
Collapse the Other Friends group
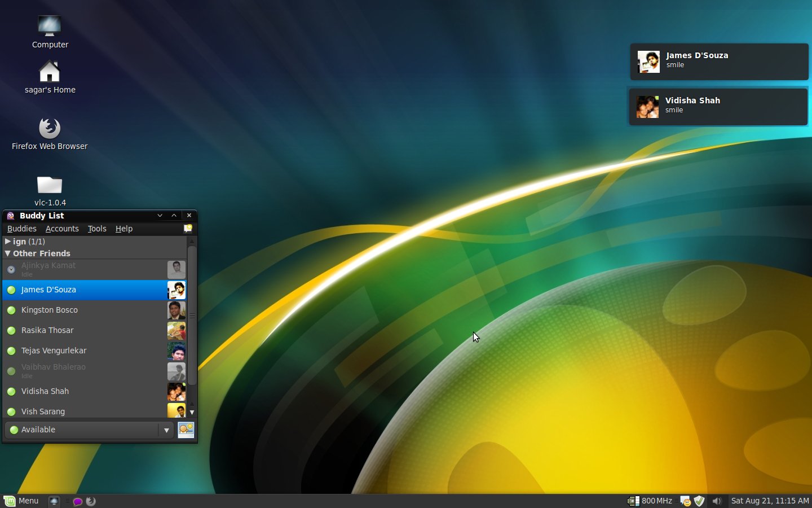click(x=8, y=253)
